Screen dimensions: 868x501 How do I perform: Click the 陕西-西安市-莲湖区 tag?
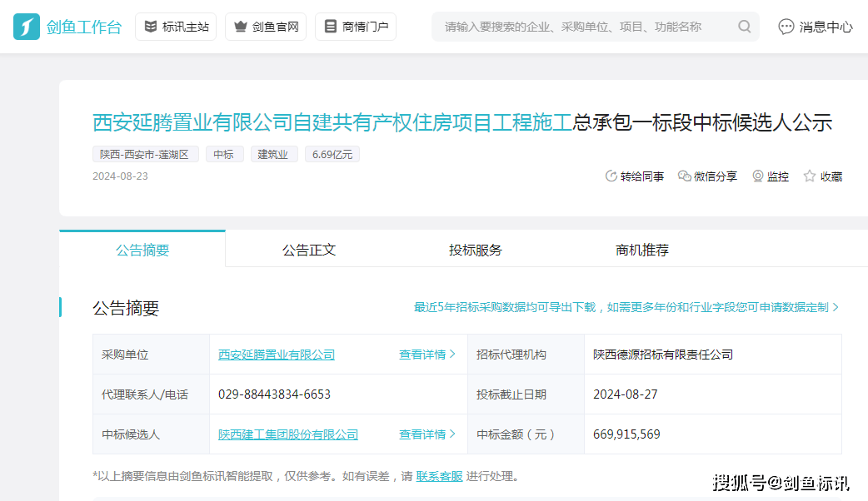coord(145,154)
